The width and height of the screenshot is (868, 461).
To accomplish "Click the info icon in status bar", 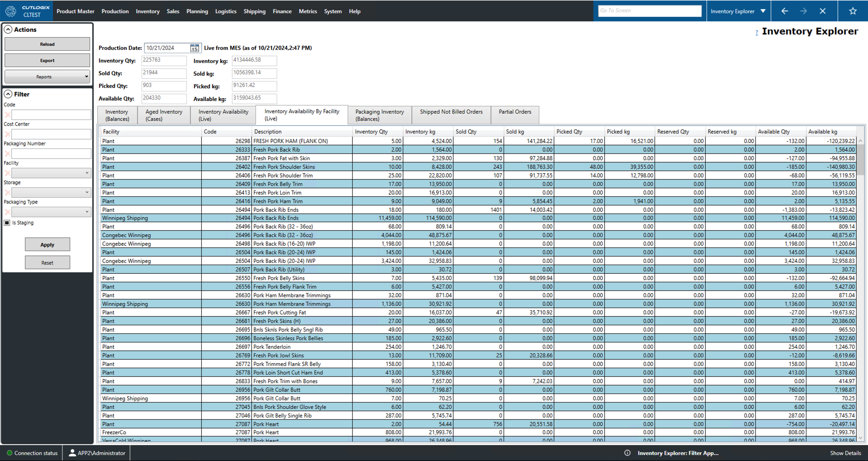I will 627,453.
